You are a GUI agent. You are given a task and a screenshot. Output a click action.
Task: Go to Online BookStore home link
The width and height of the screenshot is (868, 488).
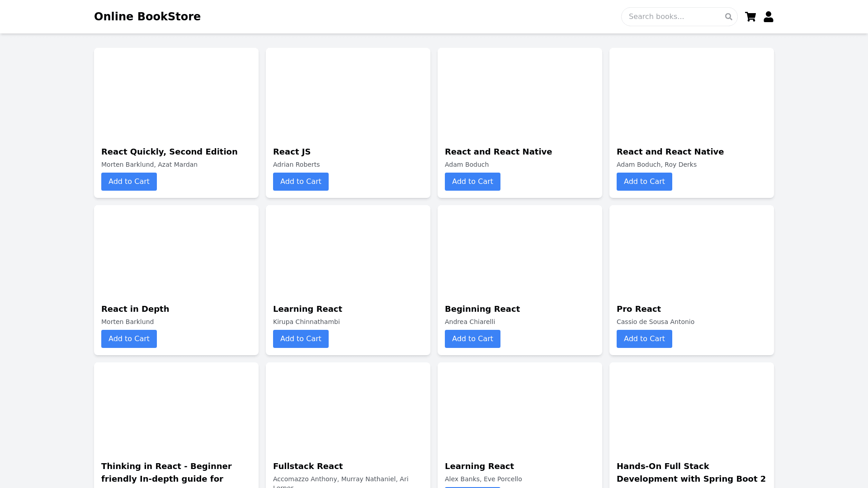147,17
